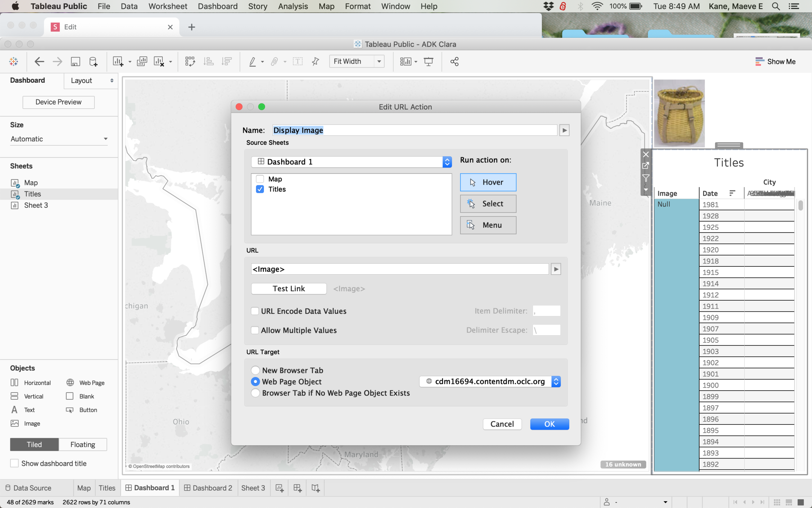Click the Test Link button
Image resolution: width=812 pixels, height=508 pixels.
pos(288,289)
